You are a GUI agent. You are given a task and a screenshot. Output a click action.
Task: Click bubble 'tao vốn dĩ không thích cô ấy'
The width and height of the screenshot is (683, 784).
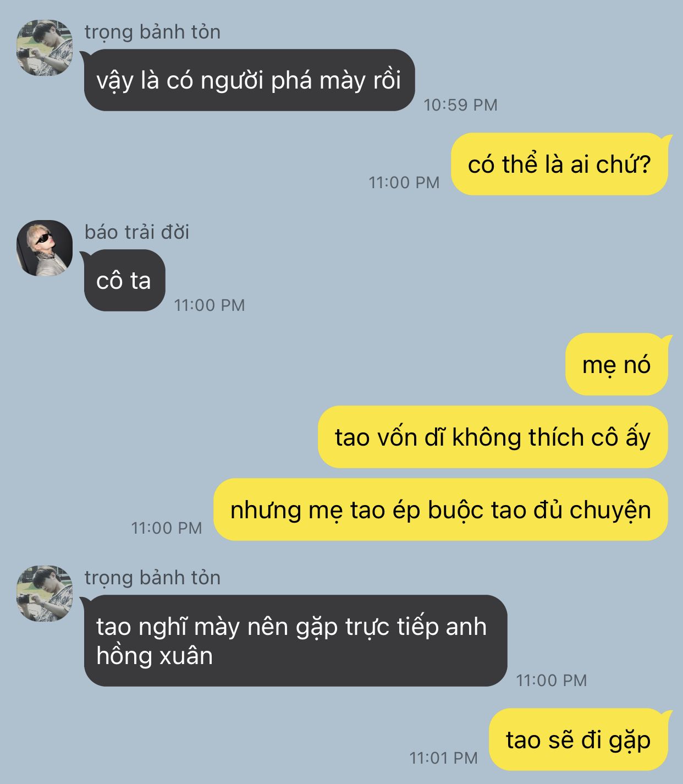(x=493, y=437)
